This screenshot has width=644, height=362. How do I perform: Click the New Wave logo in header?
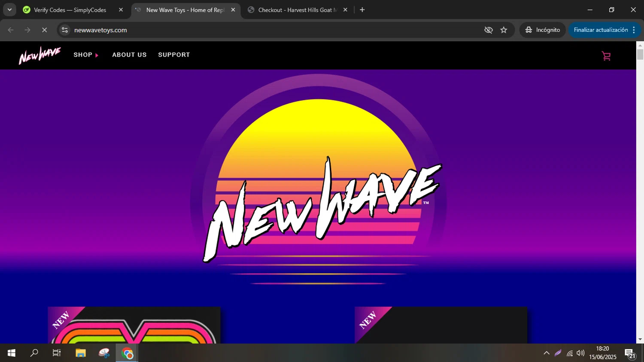[39, 55]
